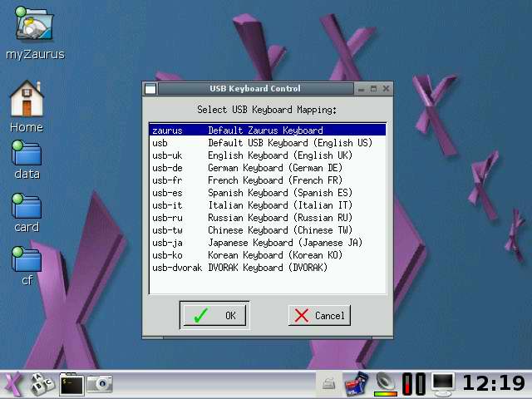
Task: Open the window menu of USB Keyboard Control
Action: [150, 89]
